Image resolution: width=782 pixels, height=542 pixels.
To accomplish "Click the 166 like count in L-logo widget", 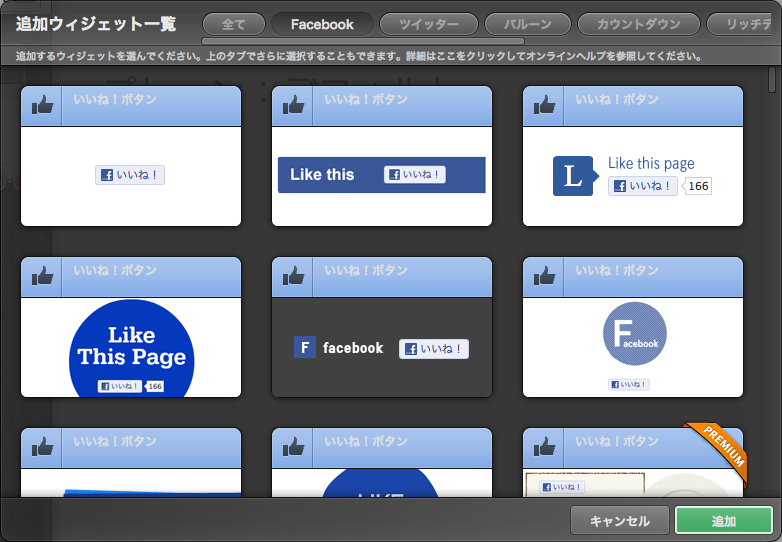I will click(698, 186).
